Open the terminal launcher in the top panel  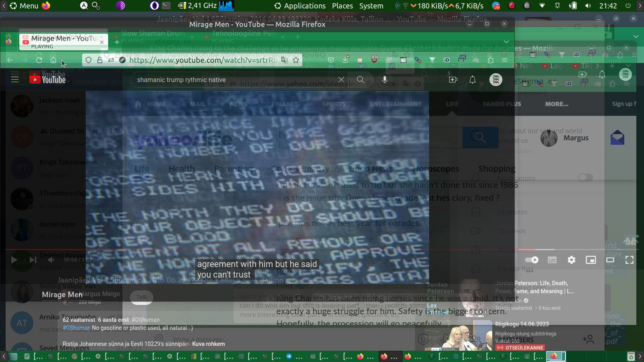pyautogui.click(x=166, y=6)
